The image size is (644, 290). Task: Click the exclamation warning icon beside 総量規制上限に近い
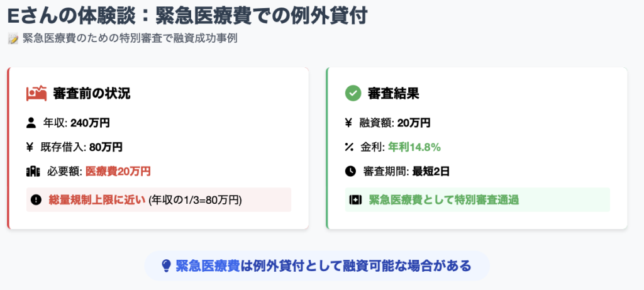(36, 200)
